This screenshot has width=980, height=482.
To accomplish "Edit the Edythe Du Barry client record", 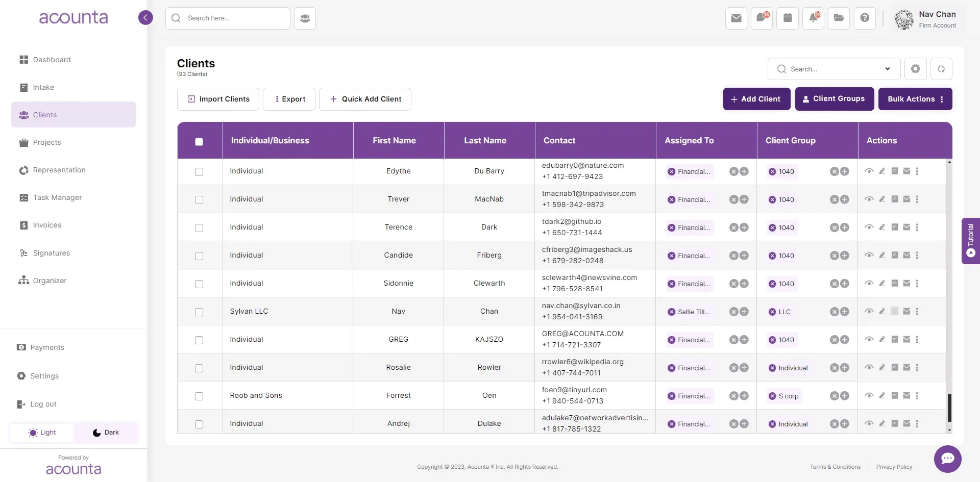I will 882,171.
